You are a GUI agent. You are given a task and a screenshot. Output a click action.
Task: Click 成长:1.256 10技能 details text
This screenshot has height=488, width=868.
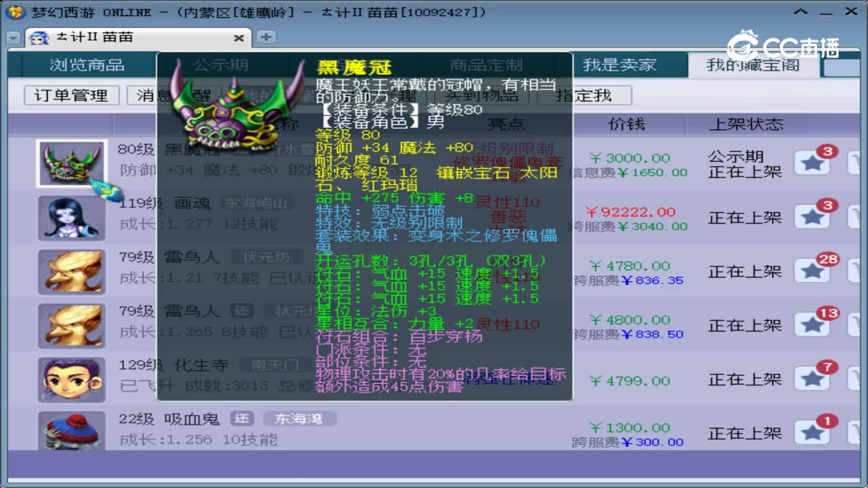199,439
